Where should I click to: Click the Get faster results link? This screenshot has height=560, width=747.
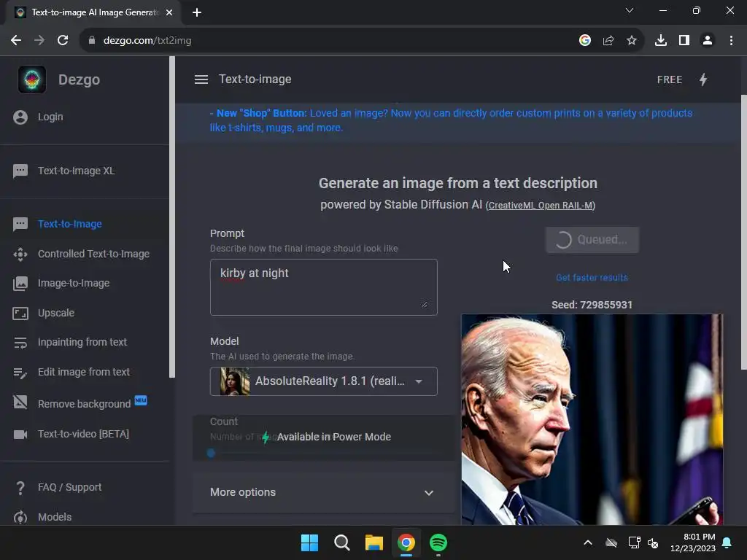tap(592, 278)
